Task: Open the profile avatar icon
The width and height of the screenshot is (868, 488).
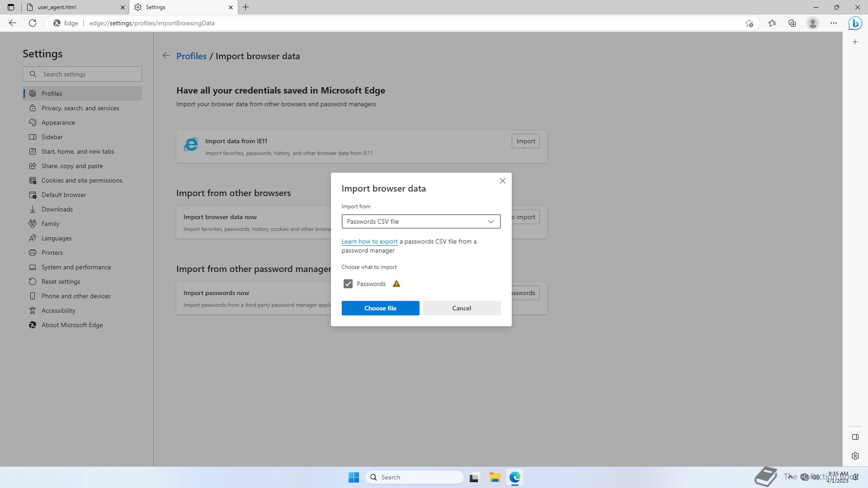Action: pos(812,23)
